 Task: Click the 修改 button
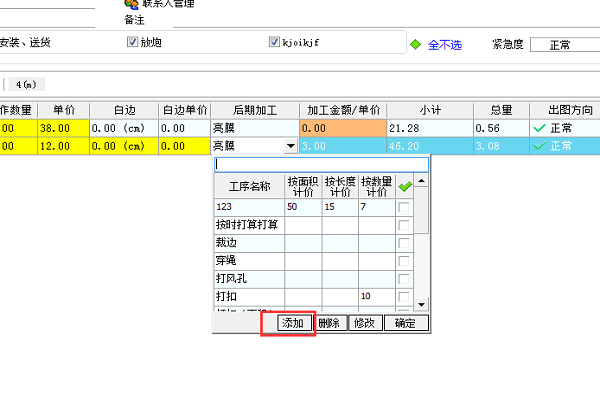pos(365,323)
